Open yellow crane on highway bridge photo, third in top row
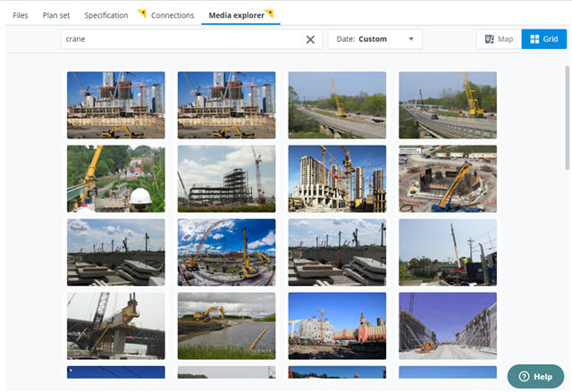The height and width of the screenshot is (392, 572). pyautogui.click(x=337, y=105)
